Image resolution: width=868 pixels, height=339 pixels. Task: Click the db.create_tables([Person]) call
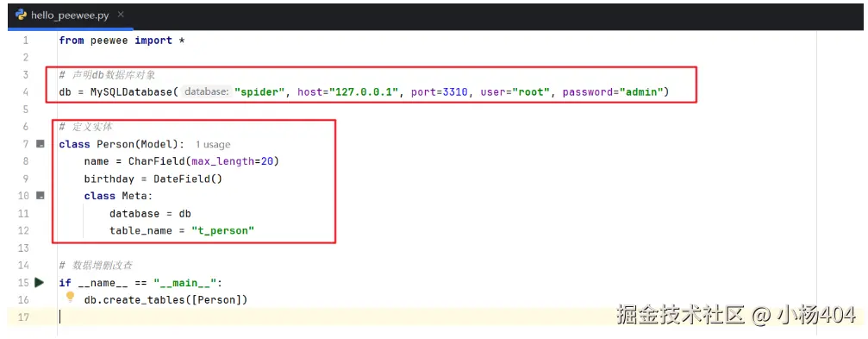click(165, 299)
